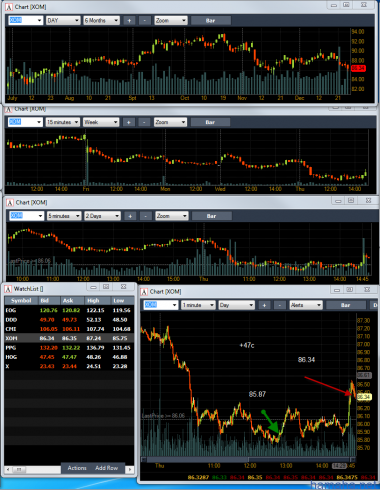
Task: Click the plus button on 1 minute chart
Action: click(x=264, y=305)
